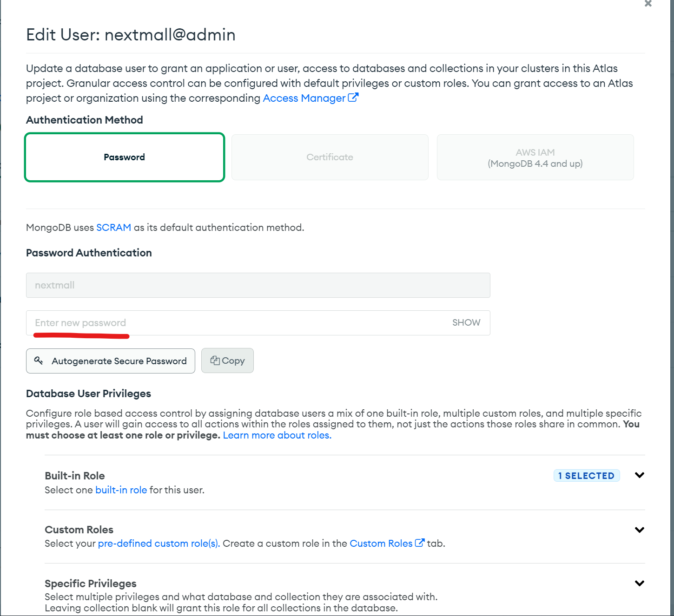Click external icon beside Custom Roles link
Viewport: 674px width, 616px height.
[x=420, y=543]
